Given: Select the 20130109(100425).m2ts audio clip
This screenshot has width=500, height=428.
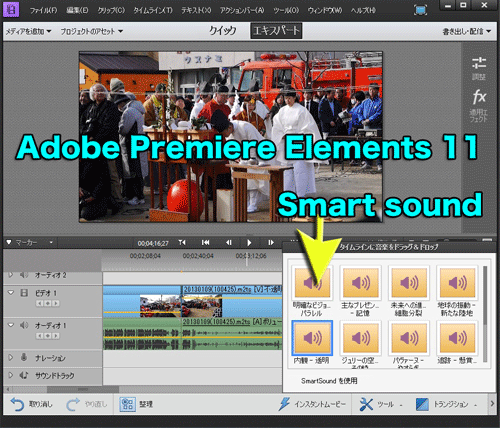Looking at the screenshot, I should (232, 334).
